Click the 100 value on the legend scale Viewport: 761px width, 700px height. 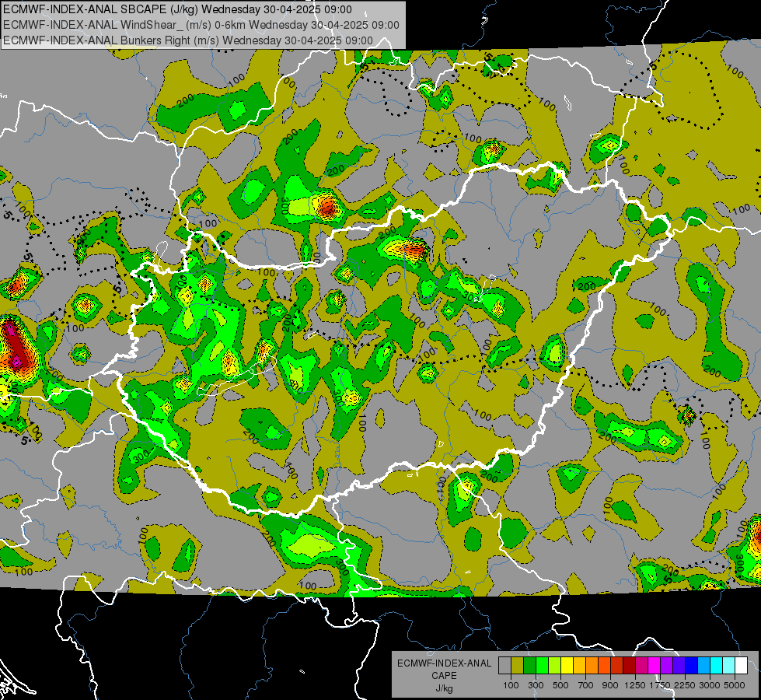511,685
